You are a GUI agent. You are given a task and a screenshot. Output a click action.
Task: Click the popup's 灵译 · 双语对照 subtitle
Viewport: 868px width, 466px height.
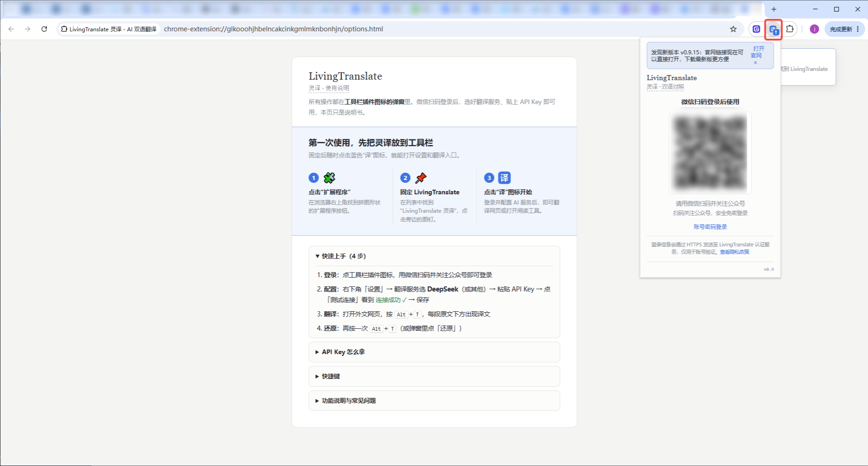pos(665,87)
